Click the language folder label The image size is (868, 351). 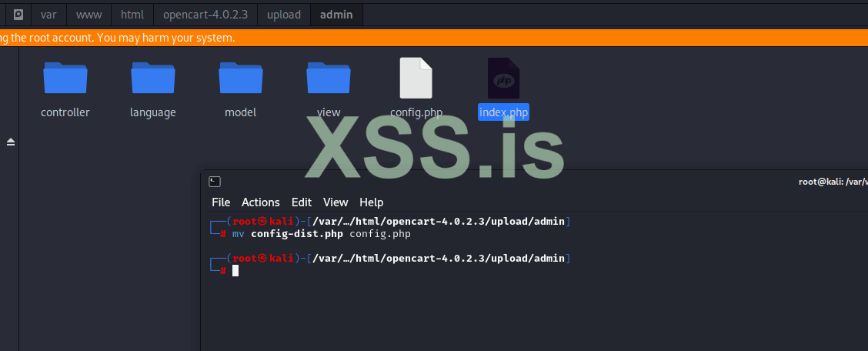click(153, 112)
